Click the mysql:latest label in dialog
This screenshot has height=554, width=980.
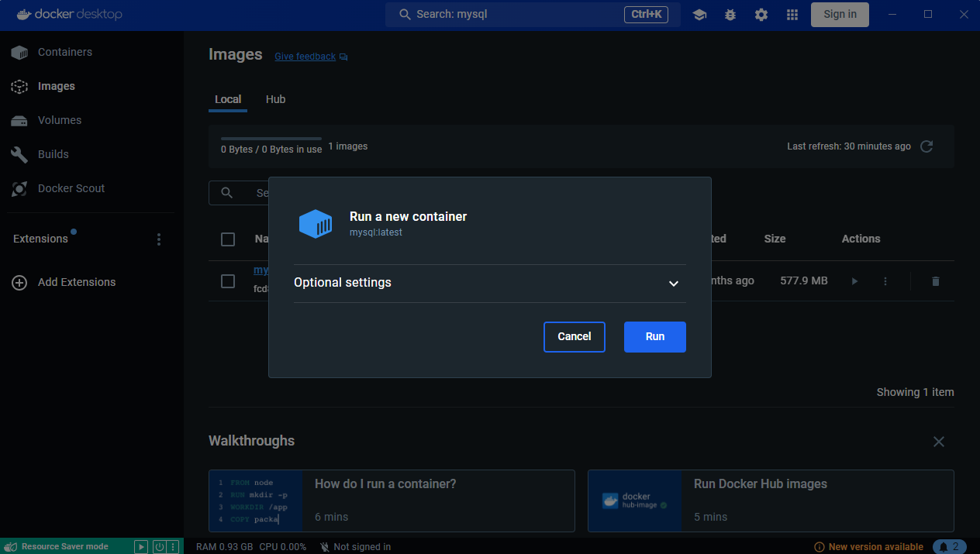click(376, 232)
